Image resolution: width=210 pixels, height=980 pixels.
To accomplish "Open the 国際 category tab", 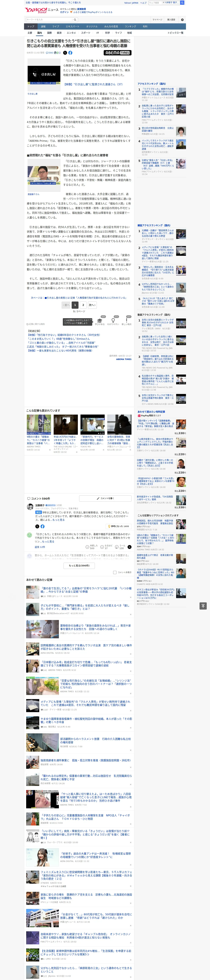I will [49, 33].
